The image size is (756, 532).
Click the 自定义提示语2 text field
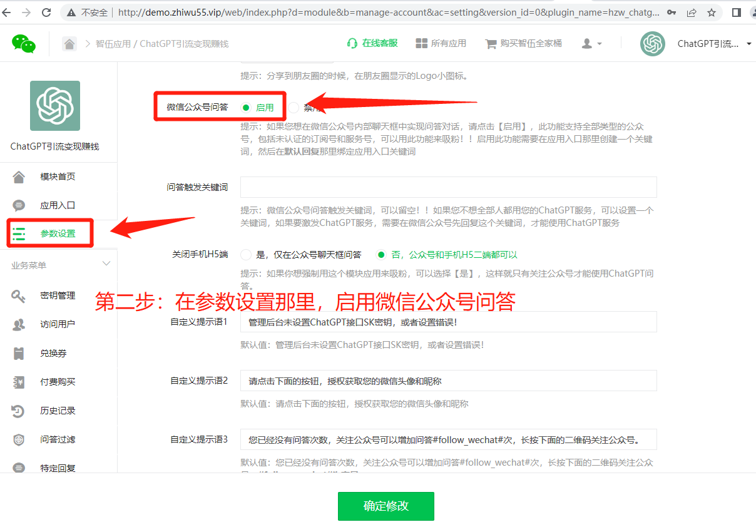[x=449, y=381]
